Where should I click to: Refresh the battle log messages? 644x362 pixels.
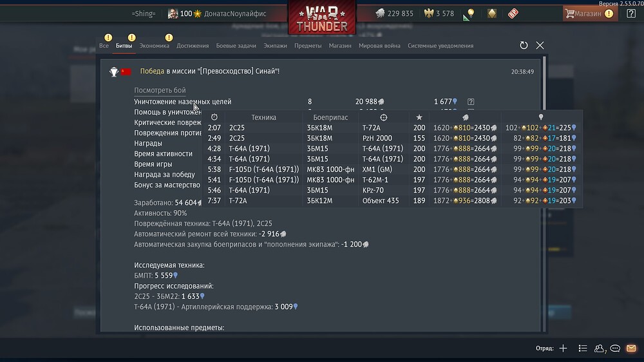click(524, 45)
